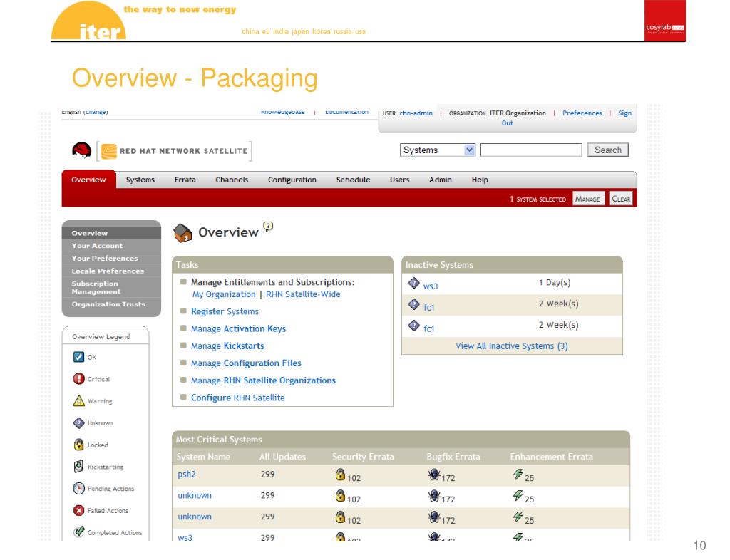Open the Systems search type dropdown
730x560 pixels.
click(438, 150)
